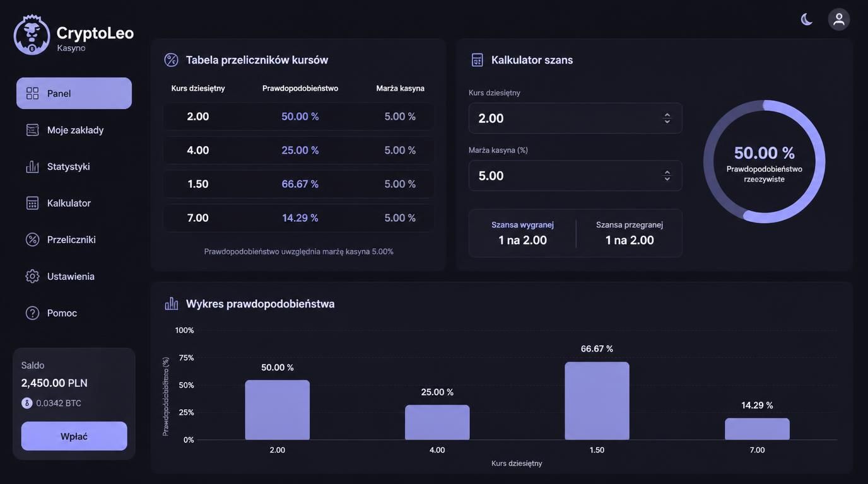Adjust the Kurs dziesiętny stepper arrows
868x484 pixels.
(667, 118)
